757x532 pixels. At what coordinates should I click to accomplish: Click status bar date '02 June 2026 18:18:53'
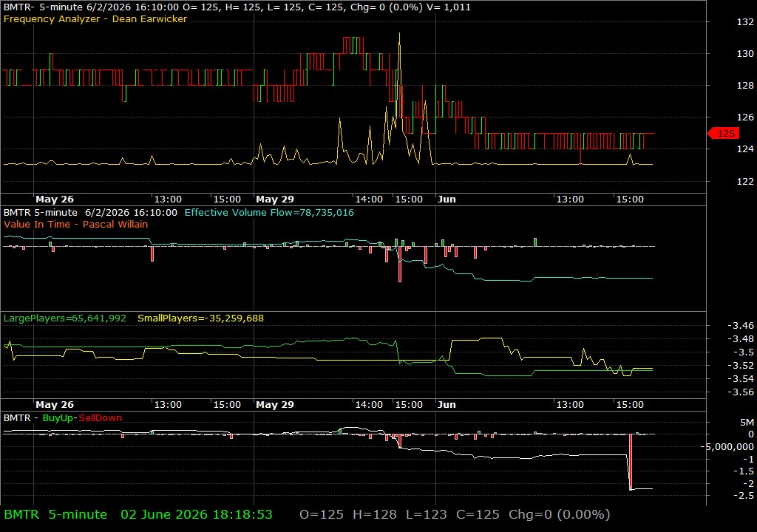(197, 514)
